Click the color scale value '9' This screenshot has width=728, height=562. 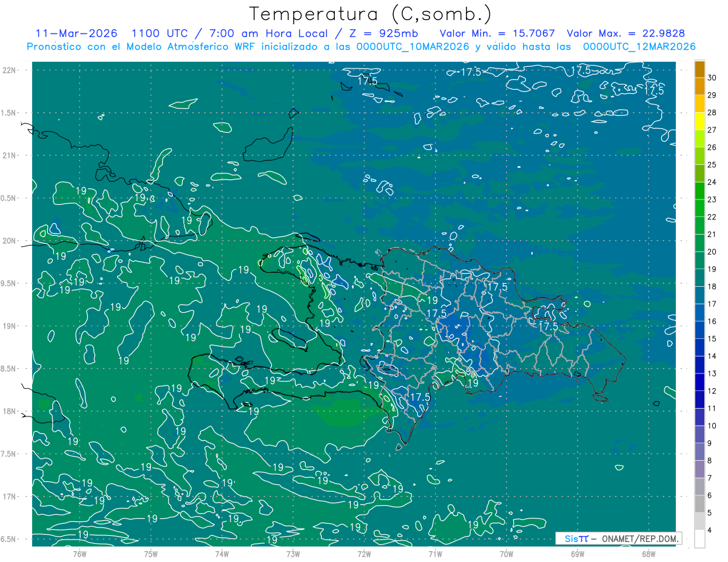710,443
